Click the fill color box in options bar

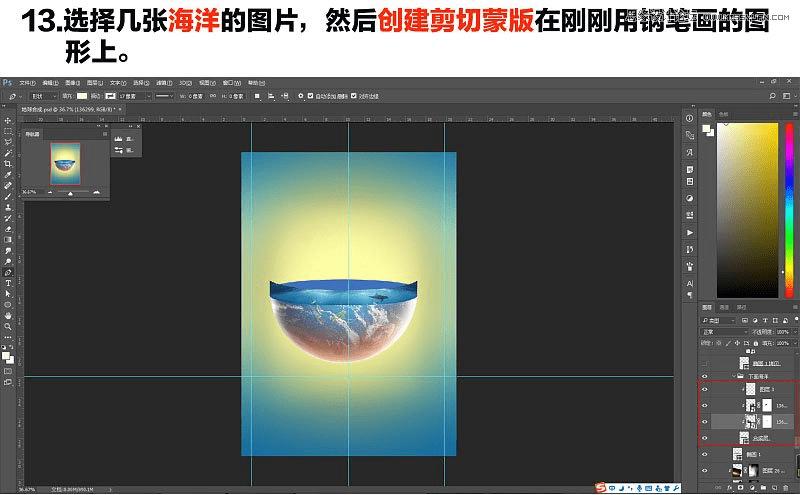coord(82,96)
